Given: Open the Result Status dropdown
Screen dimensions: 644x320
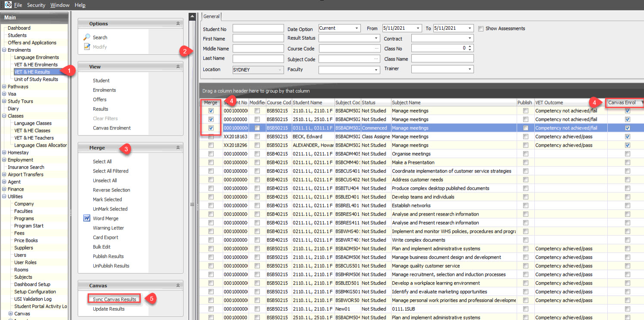Looking at the screenshot, I should point(376,38).
